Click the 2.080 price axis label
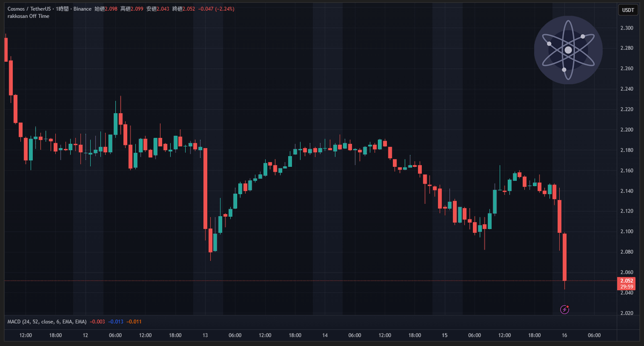The image size is (644, 346). (x=626, y=252)
